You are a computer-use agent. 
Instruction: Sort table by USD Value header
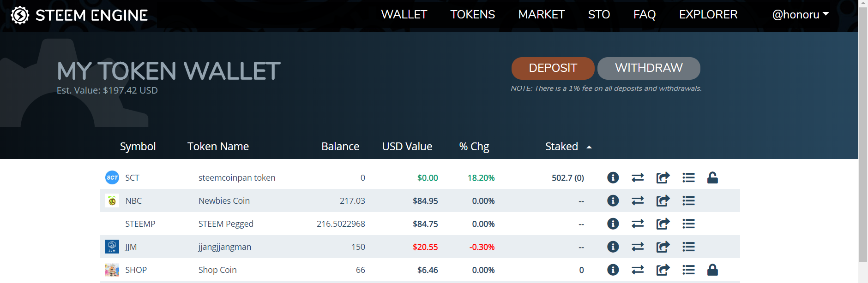click(407, 147)
